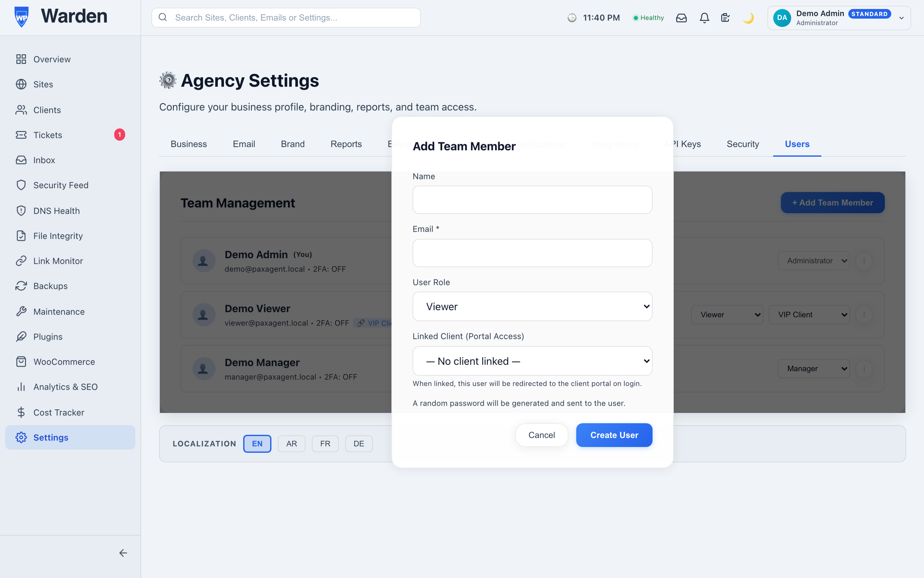Viewport: 924px width, 578px height.
Task: Open Security Feed page
Action: (x=70, y=185)
